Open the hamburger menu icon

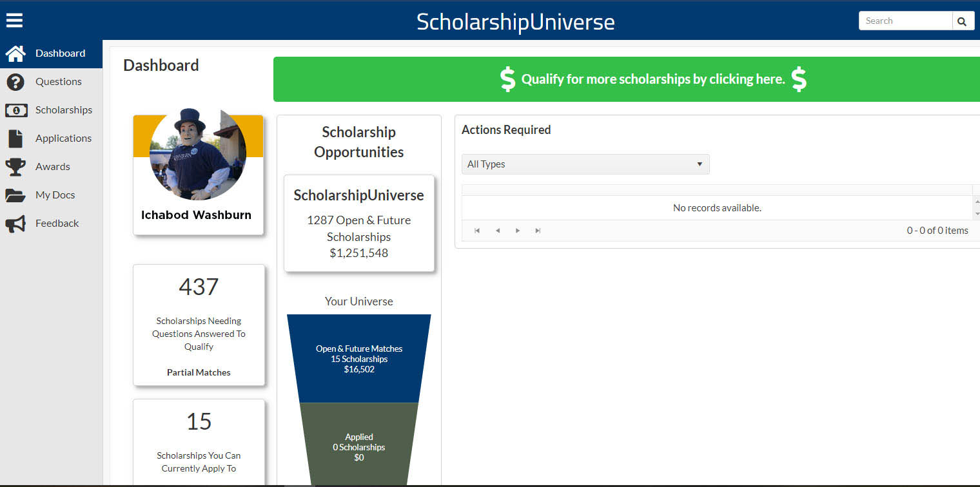click(14, 21)
